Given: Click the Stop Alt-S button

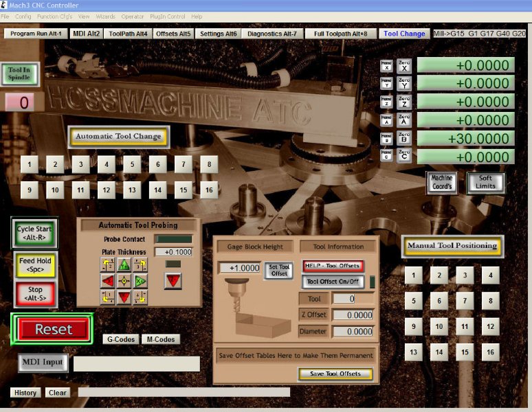Looking at the screenshot, I should 35,294.
